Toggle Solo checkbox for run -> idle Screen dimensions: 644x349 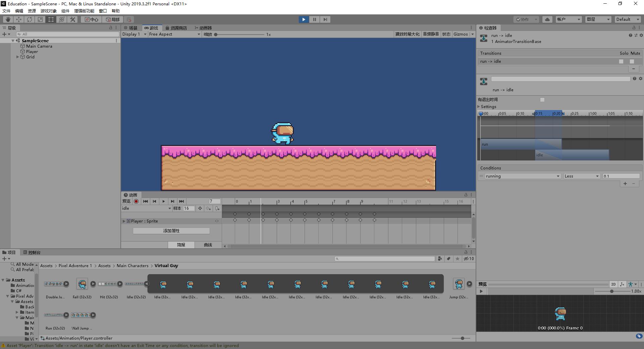(621, 61)
